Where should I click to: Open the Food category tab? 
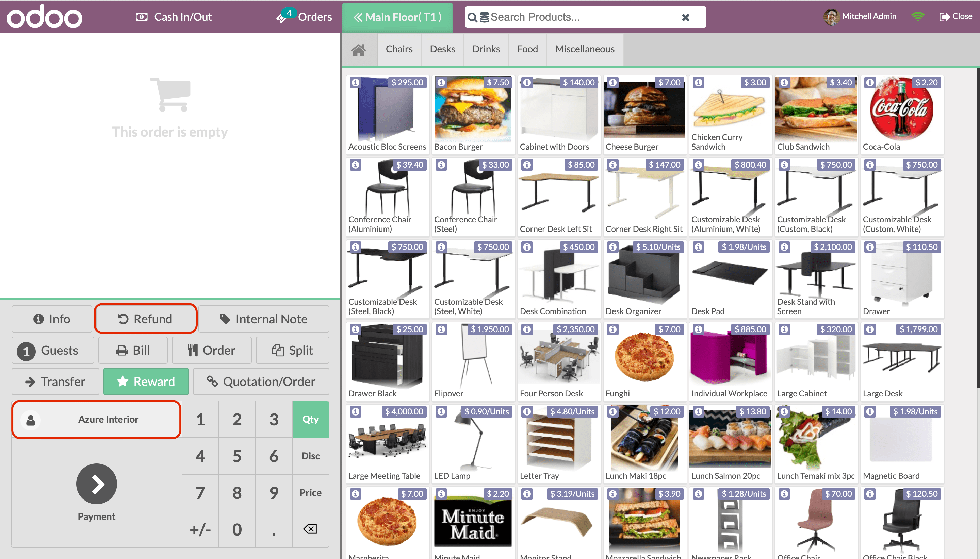(x=527, y=49)
